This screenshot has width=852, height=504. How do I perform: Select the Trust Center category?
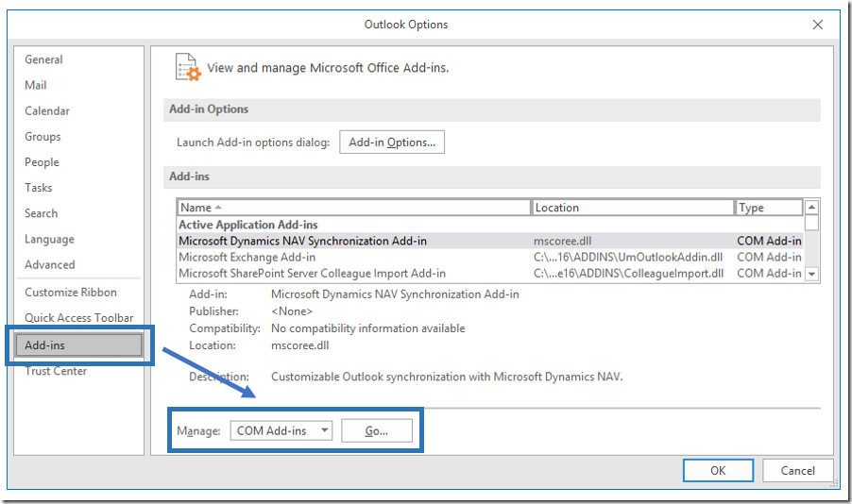tap(55, 371)
